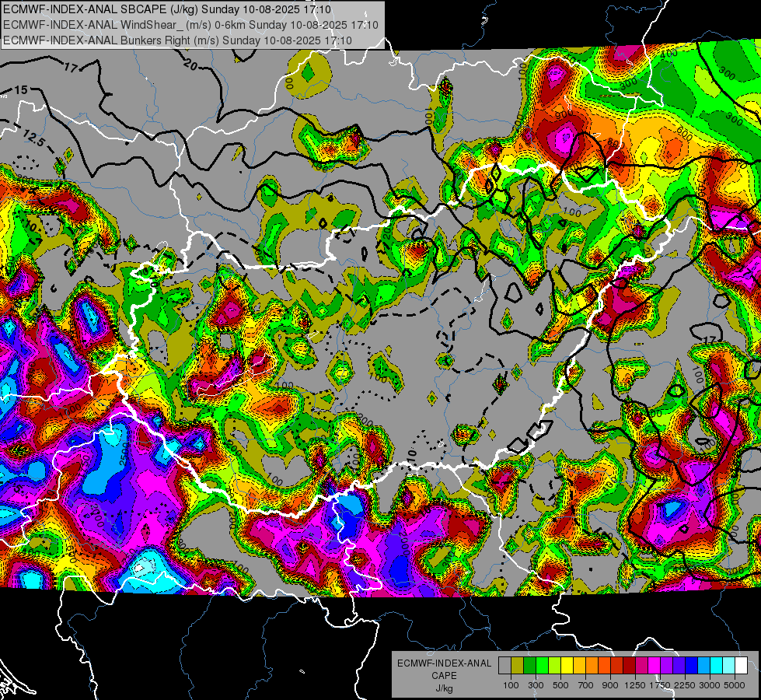Select the violet swatch before 2250
761x700 pixels.
pos(679,666)
